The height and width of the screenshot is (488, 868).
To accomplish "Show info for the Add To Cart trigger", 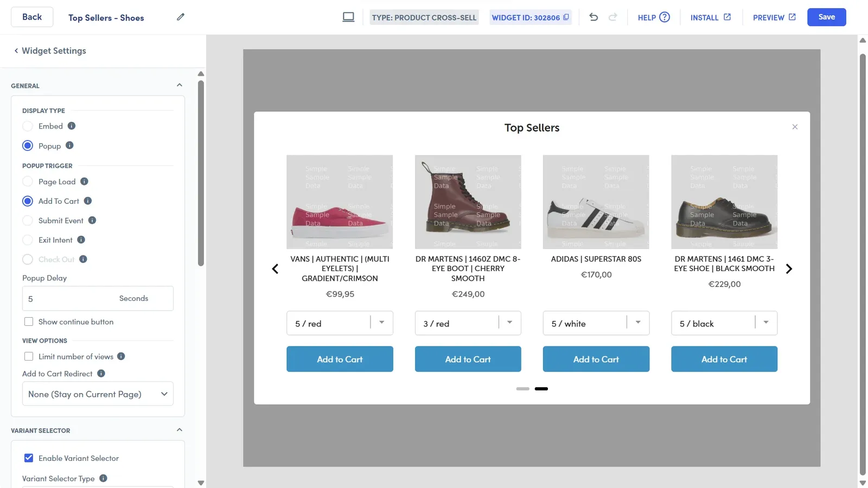I will pos(88,201).
